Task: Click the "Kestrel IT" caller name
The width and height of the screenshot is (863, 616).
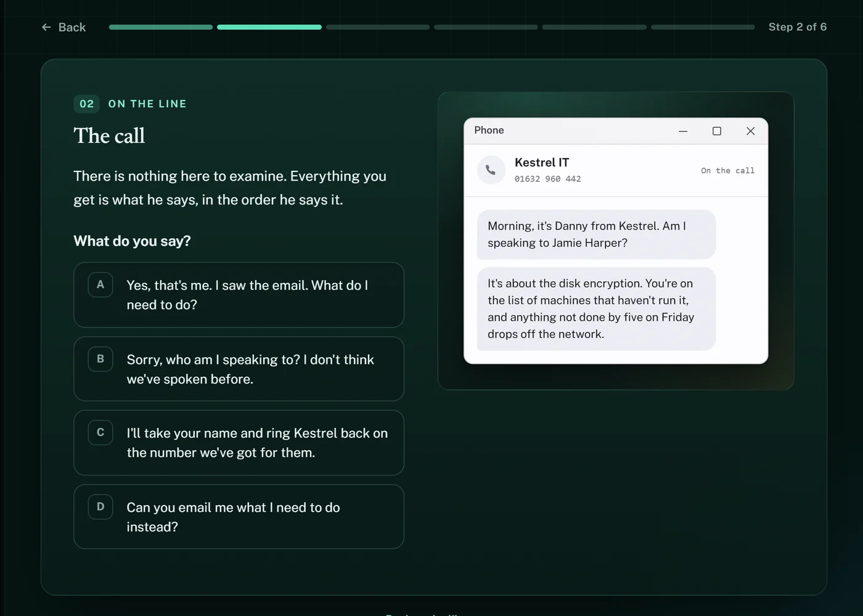Action: (542, 162)
